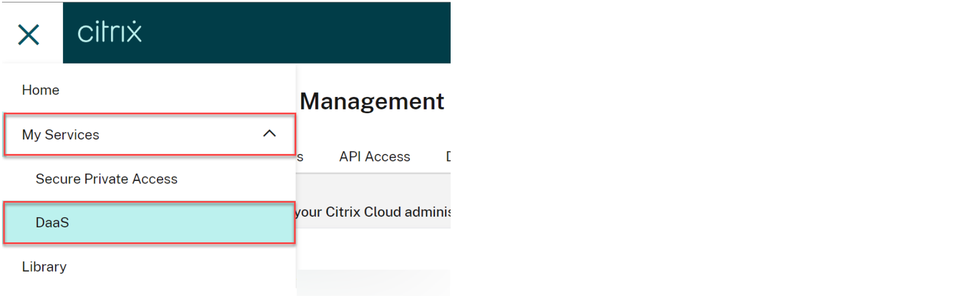This screenshot has width=980, height=301.
Task: Open the Home menu item
Action: point(40,90)
